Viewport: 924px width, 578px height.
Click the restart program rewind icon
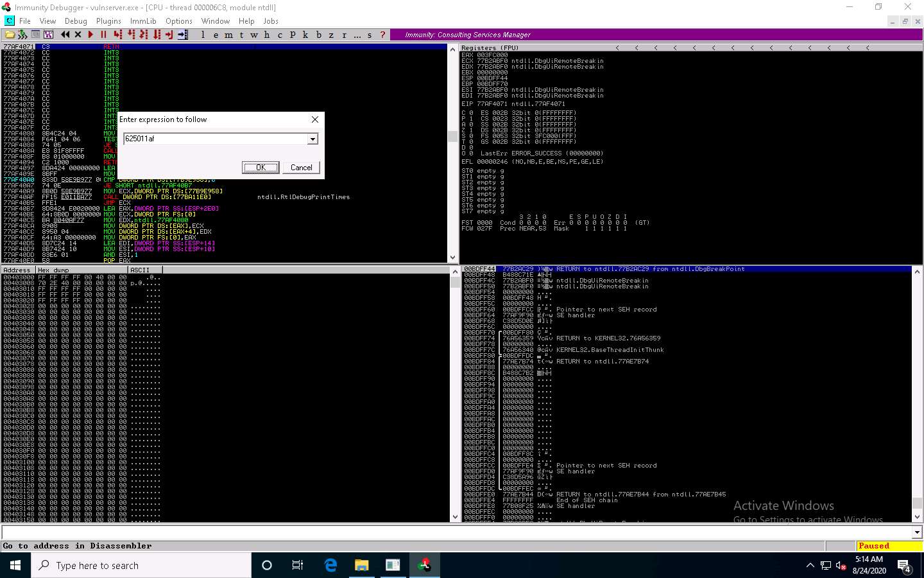tap(65, 35)
